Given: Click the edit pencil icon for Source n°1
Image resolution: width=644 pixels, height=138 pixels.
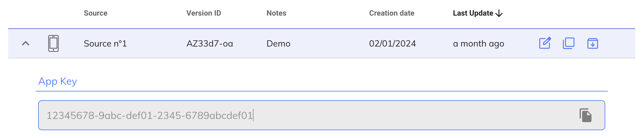Looking at the screenshot, I should tap(545, 43).
